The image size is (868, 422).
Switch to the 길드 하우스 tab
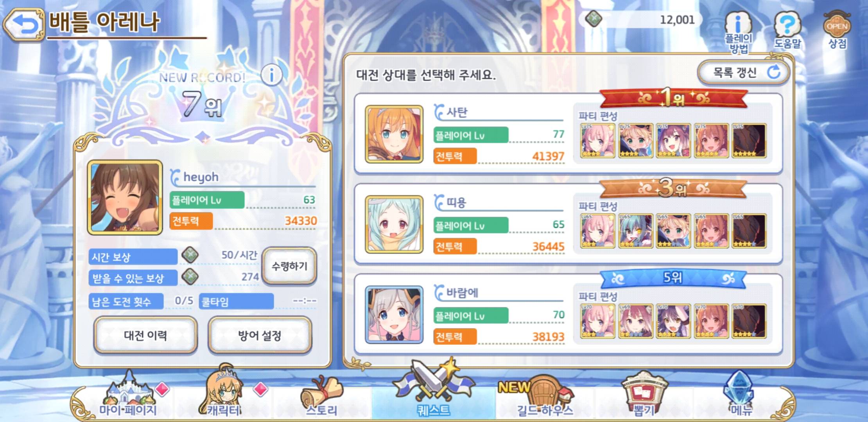pos(545,395)
